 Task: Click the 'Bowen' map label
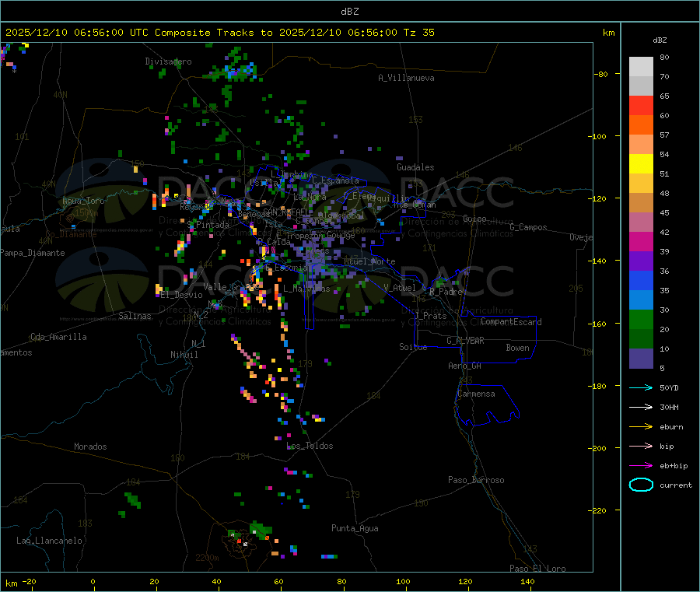click(x=517, y=348)
